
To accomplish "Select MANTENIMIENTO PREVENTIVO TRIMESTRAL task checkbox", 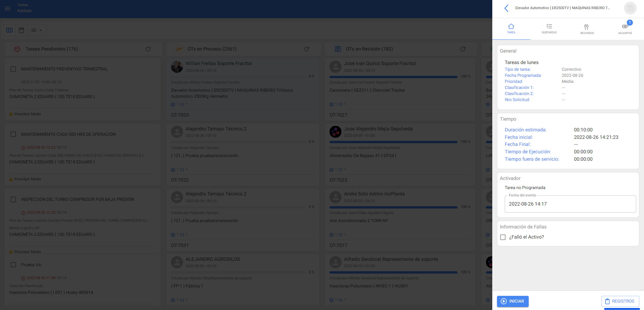I will pos(13,69).
